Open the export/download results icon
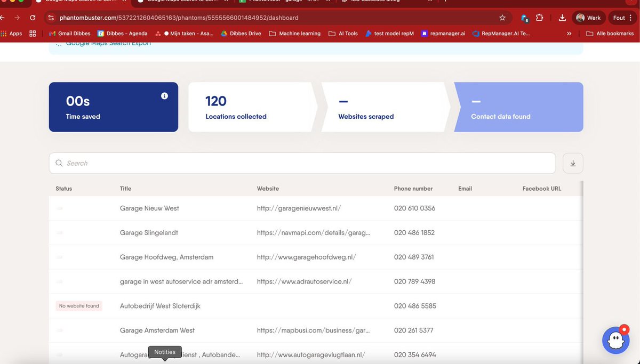The image size is (640, 364). [572, 163]
